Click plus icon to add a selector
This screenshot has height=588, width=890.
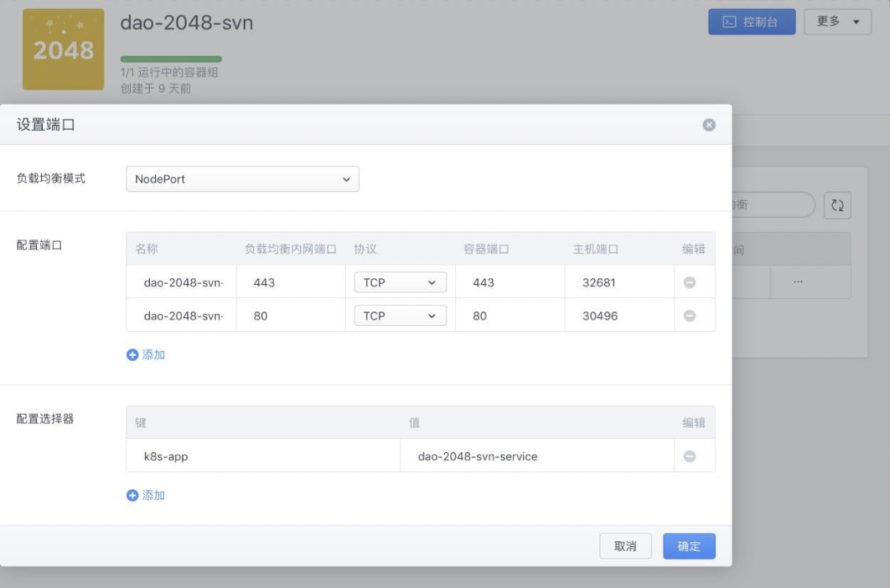[x=133, y=496]
